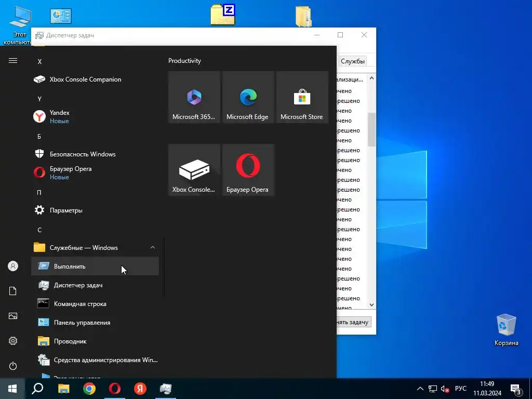Open Панель управления from app list
Image resolution: width=532 pixels, height=399 pixels.
(95, 322)
